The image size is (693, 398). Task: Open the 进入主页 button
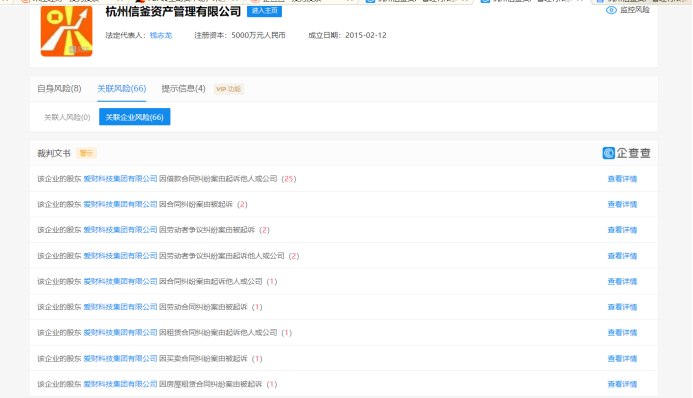[x=264, y=11]
